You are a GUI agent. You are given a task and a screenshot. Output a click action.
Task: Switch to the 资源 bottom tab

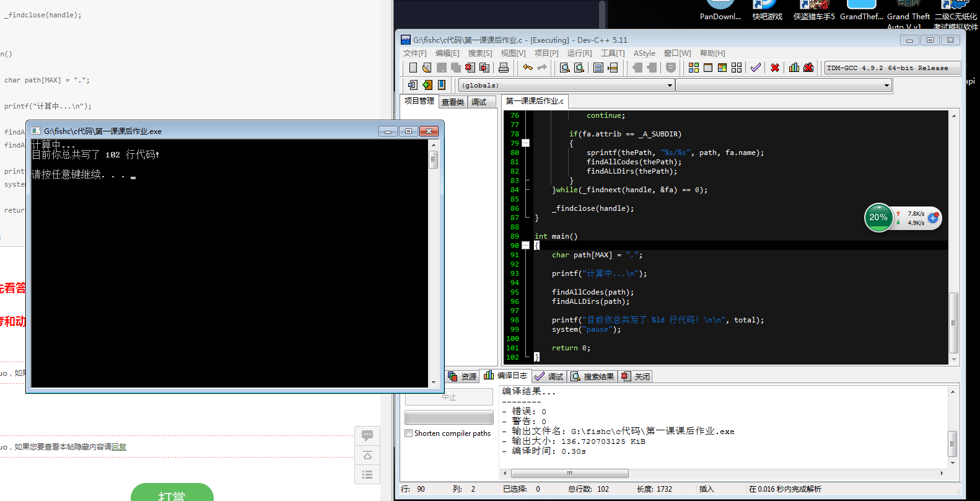click(462, 376)
